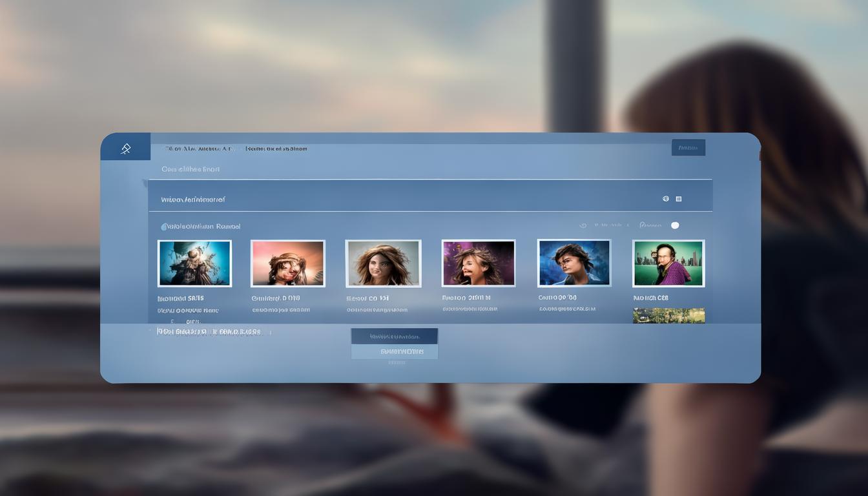Select the portrait thumbnail with the beige background
The height and width of the screenshot is (496, 868).
coord(383,263)
